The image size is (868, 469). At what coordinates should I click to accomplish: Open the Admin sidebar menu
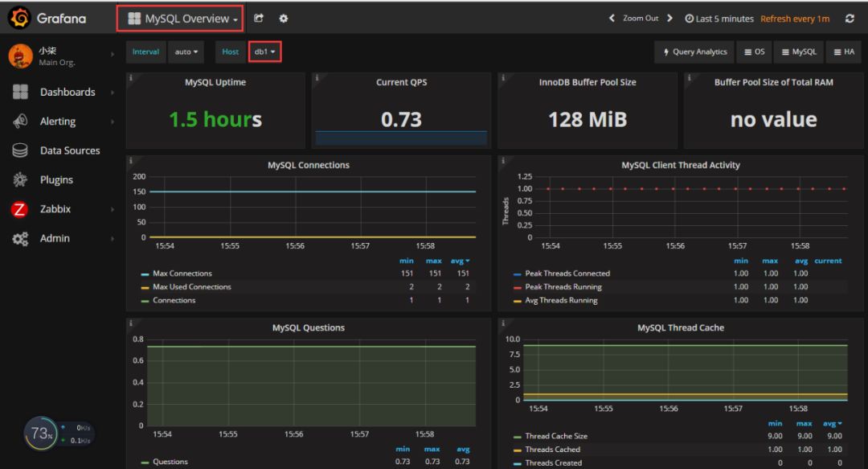pyautogui.click(x=55, y=238)
